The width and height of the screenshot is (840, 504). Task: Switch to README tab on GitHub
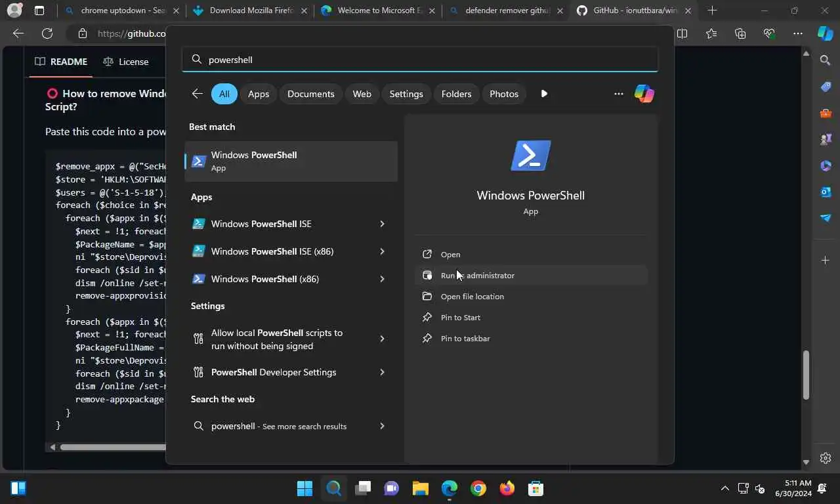pos(61,62)
